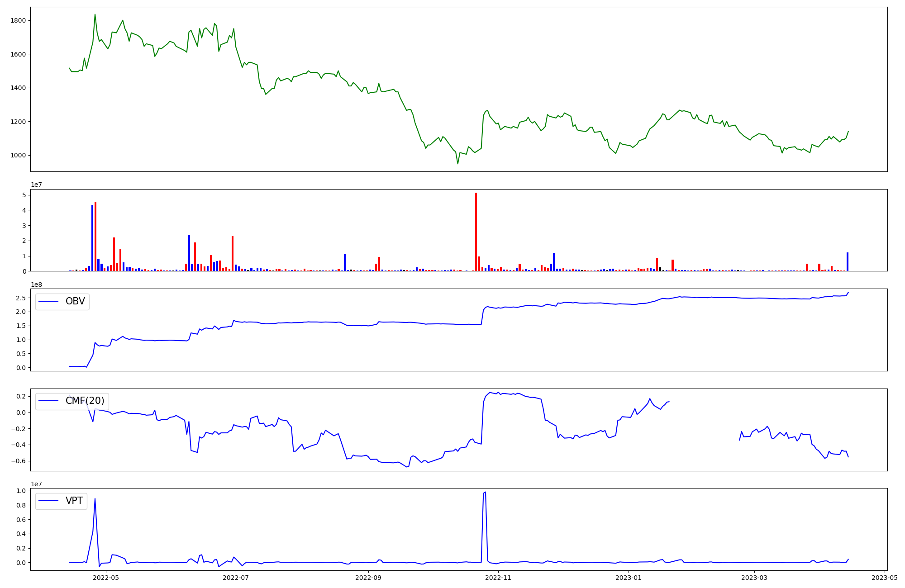905x588 pixels.
Task: Click the 2023-01 x-axis date label
Action: pos(629,578)
